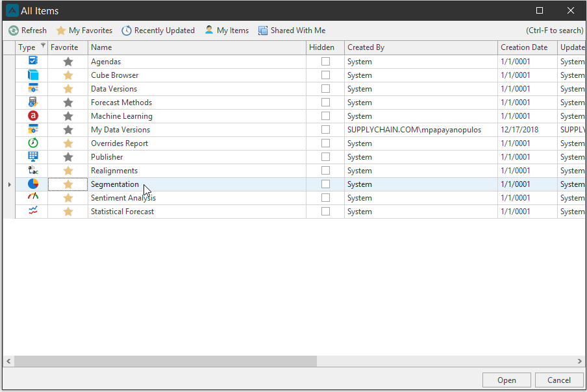Toggle favorite star for Sentiment Analysis
The height and width of the screenshot is (392, 587).
click(68, 198)
